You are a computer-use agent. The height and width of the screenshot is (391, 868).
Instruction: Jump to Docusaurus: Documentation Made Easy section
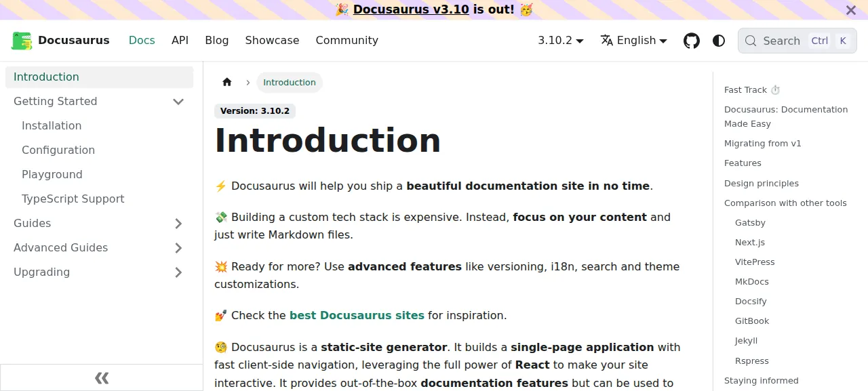point(786,117)
